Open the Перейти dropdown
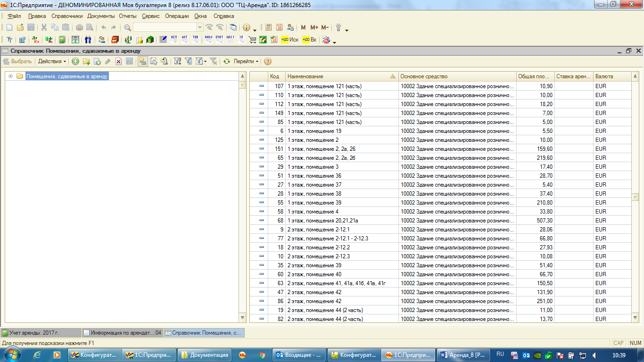This screenshot has height=362, width=644. pos(246,61)
